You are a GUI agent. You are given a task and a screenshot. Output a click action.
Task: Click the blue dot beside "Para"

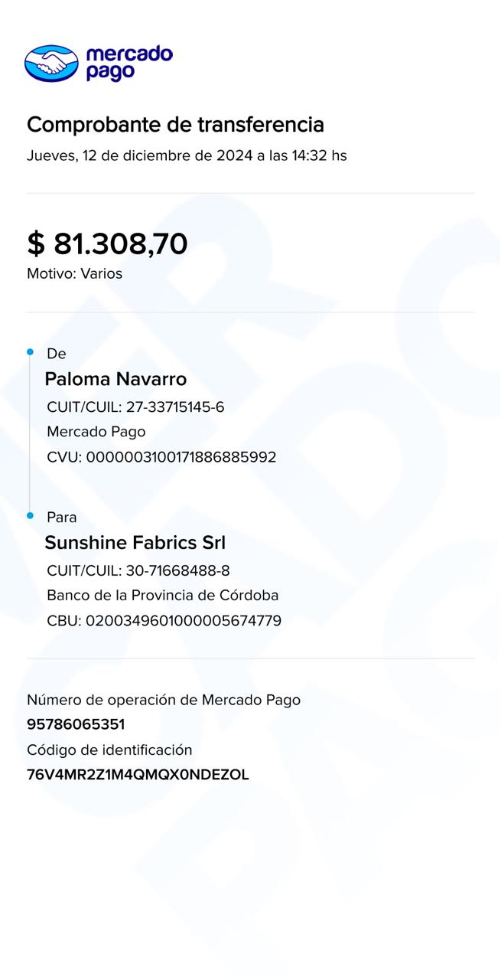pos(31,516)
